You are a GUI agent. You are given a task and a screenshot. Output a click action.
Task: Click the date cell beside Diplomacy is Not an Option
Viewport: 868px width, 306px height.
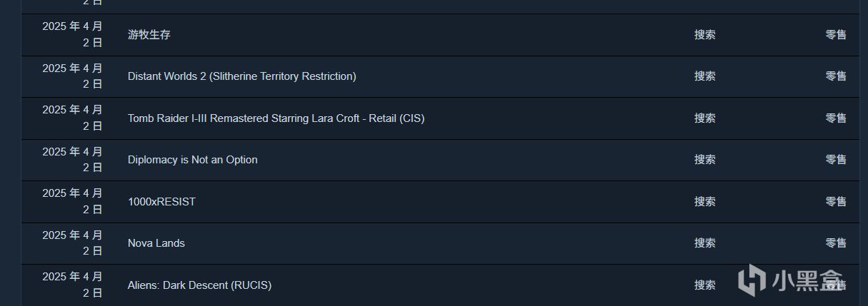[72, 160]
